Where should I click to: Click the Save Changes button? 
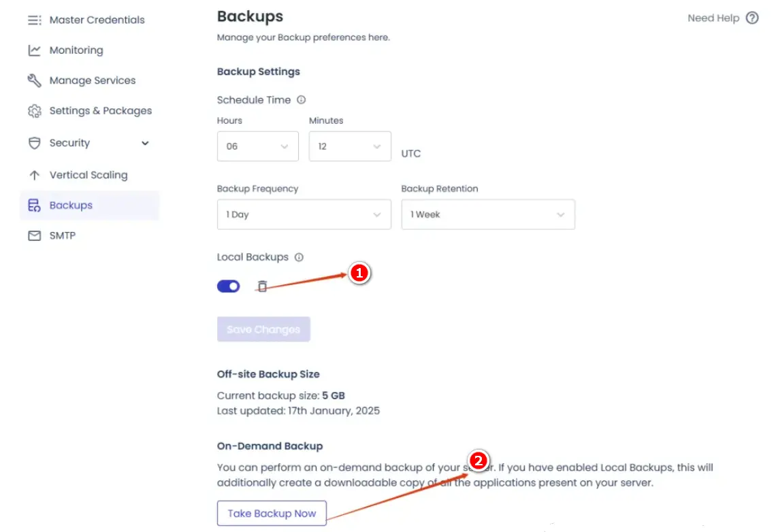click(x=263, y=329)
